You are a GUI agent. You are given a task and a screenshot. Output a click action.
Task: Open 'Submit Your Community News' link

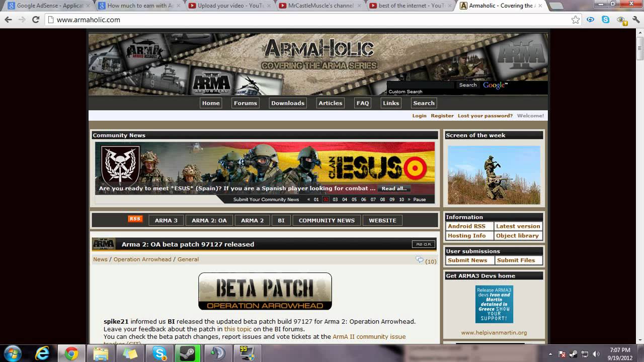pyautogui.click(x=266, y=200)
